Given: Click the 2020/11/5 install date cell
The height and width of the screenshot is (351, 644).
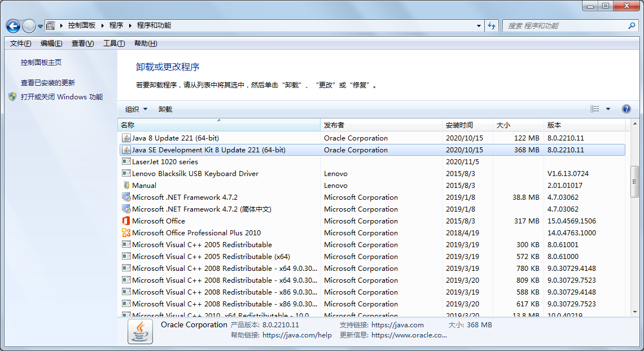Looking at the screenshot, I should 462,162.
